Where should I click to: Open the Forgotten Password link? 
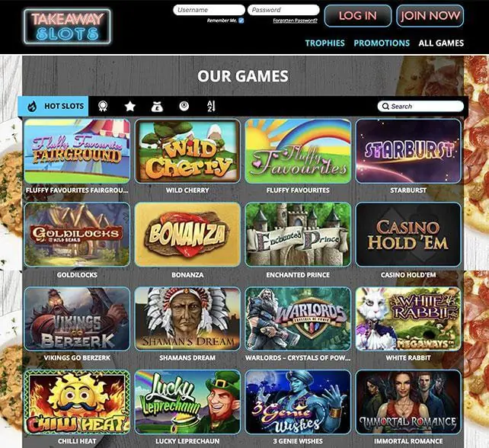(x=295, y=21)
